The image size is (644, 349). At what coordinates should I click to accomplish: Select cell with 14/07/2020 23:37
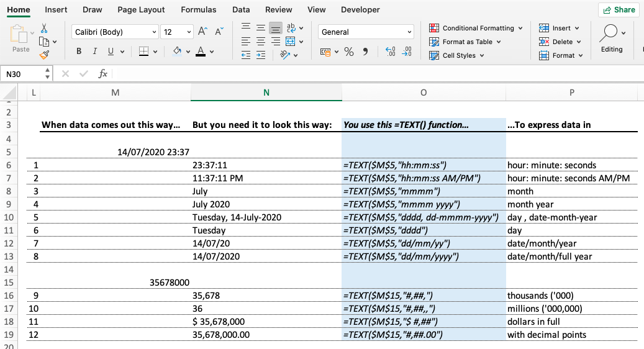116,152
